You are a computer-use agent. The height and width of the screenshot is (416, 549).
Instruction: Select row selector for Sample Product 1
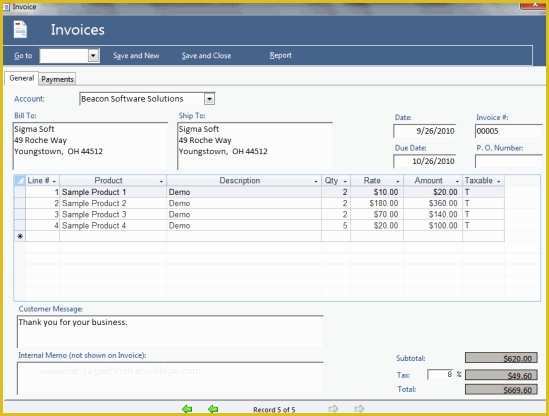point(20,192)
